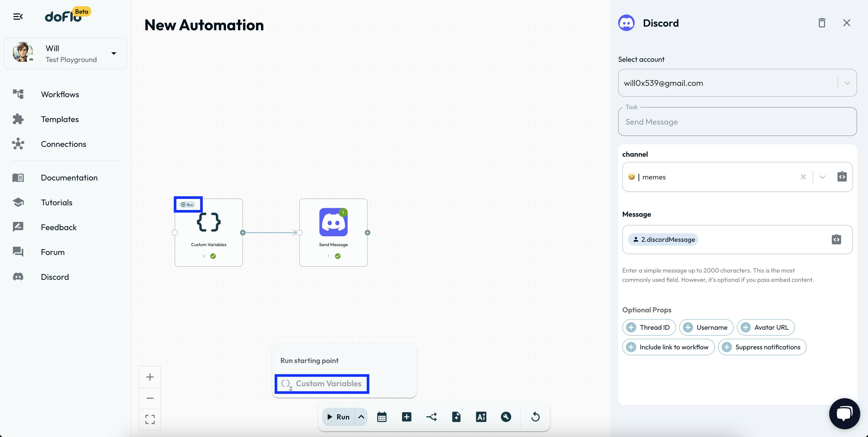Click the undo reset arrow icon
The image size is (868, 437).
[535, 417]
